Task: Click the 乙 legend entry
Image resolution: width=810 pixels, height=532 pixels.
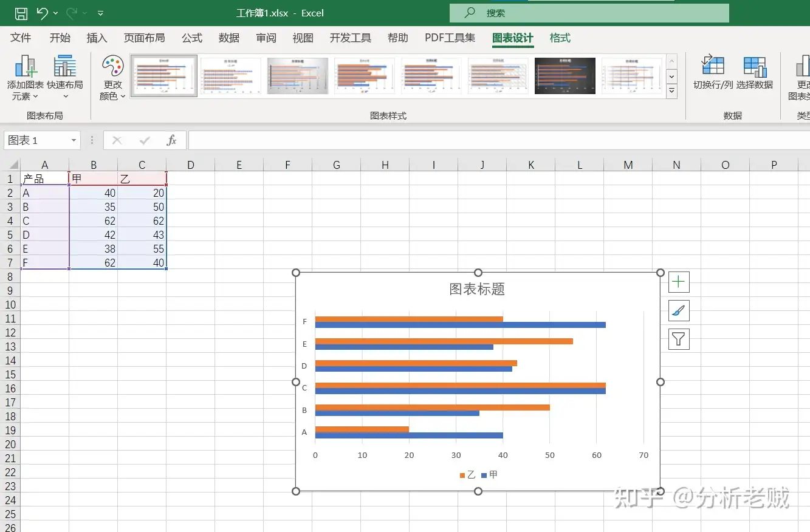Action: (468, 475)
